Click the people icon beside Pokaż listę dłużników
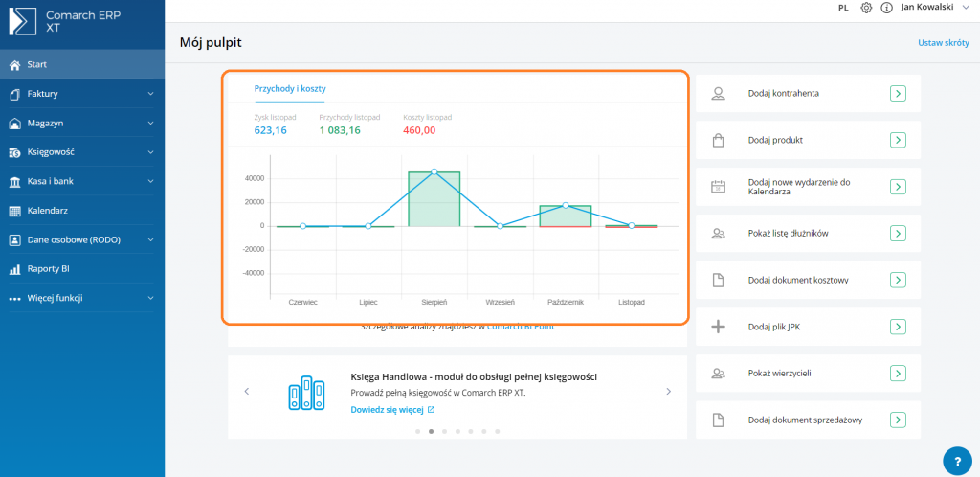This screenshot has width=980, height=477. click(718, 234)
